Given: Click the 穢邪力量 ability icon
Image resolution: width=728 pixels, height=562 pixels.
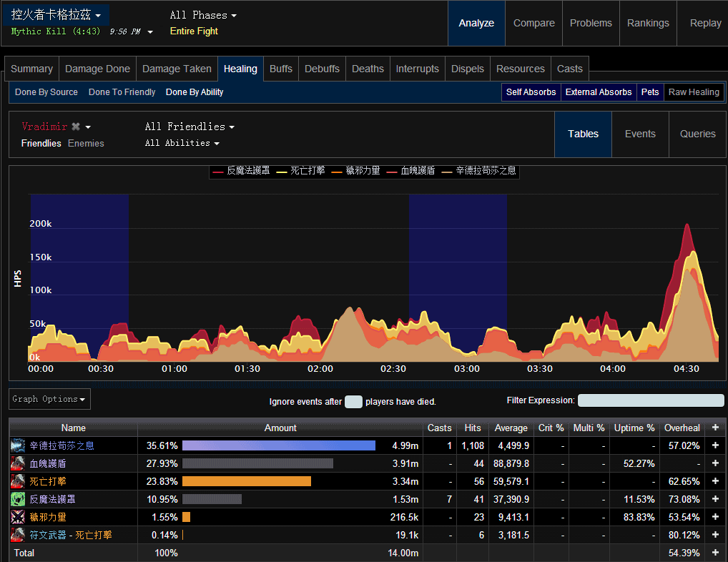Looking at the screenshot, I should (18, 517).
